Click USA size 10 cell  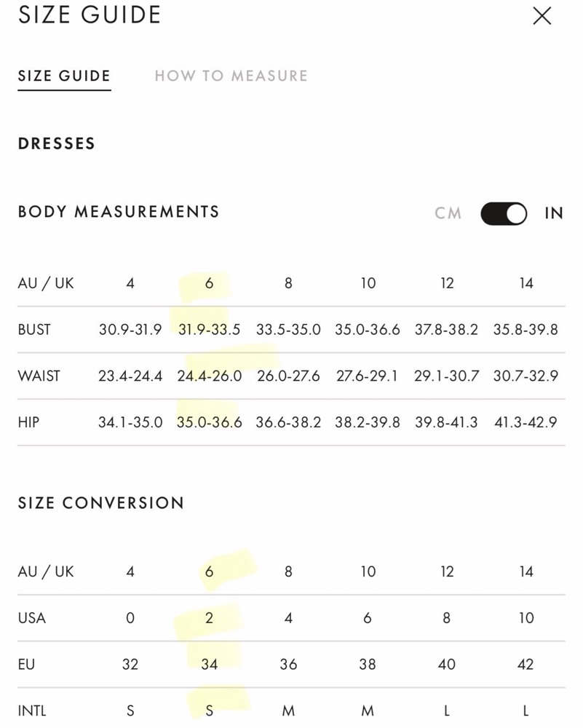coord(526,617)
